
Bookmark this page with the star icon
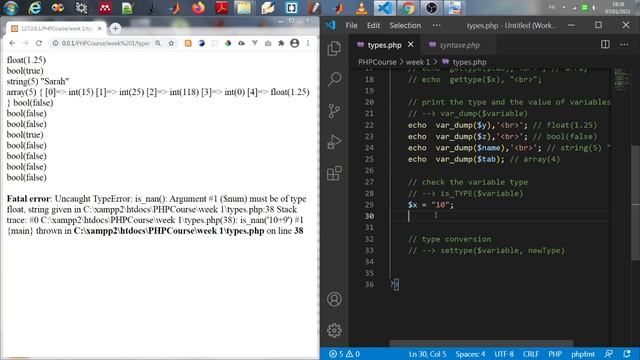tap(171, 43)
